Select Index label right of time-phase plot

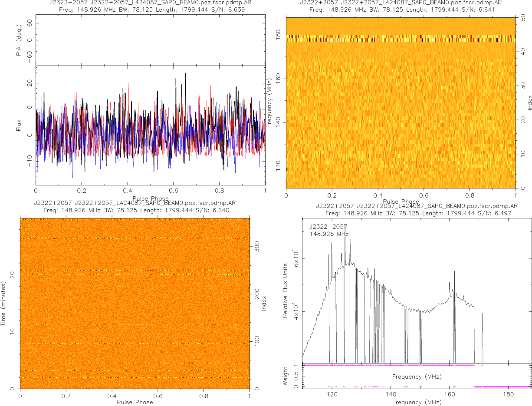coord(263,303)
